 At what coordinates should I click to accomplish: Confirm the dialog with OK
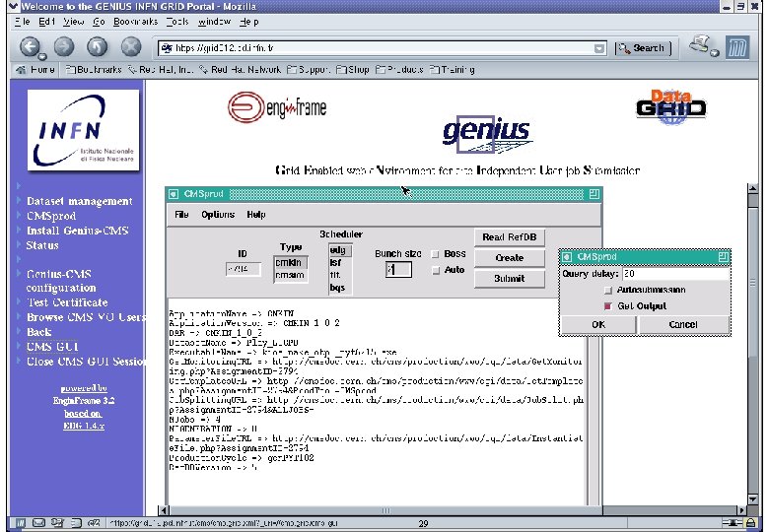(598, 325)
